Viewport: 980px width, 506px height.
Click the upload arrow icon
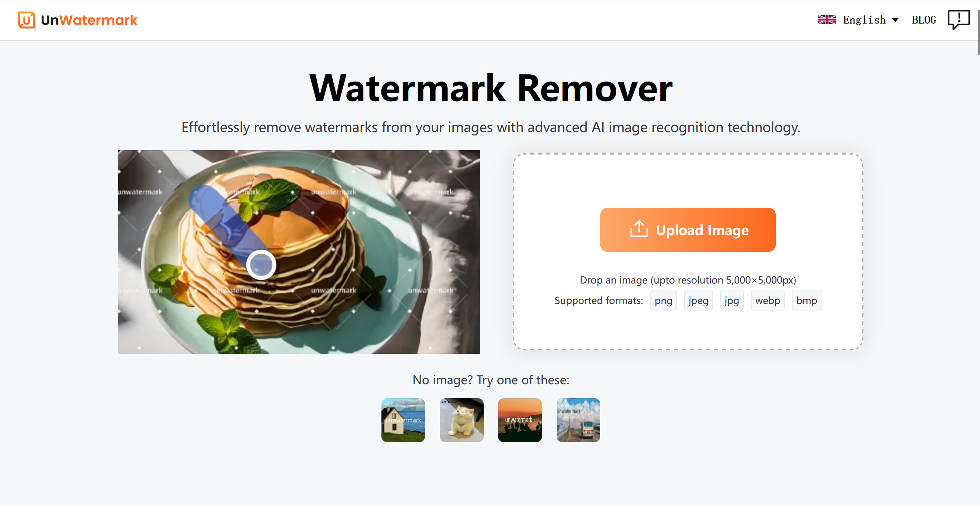click(638, 230)
